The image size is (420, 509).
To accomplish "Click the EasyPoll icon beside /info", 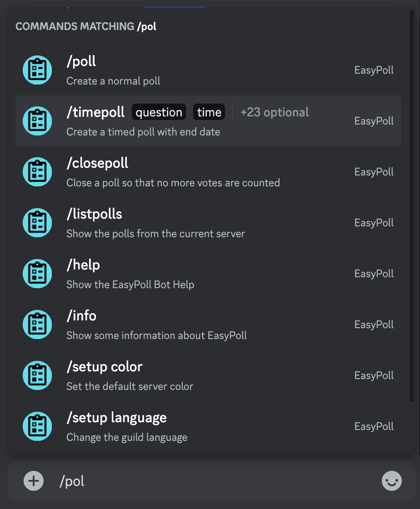I will pyautogui.click(x=37, y=324).
